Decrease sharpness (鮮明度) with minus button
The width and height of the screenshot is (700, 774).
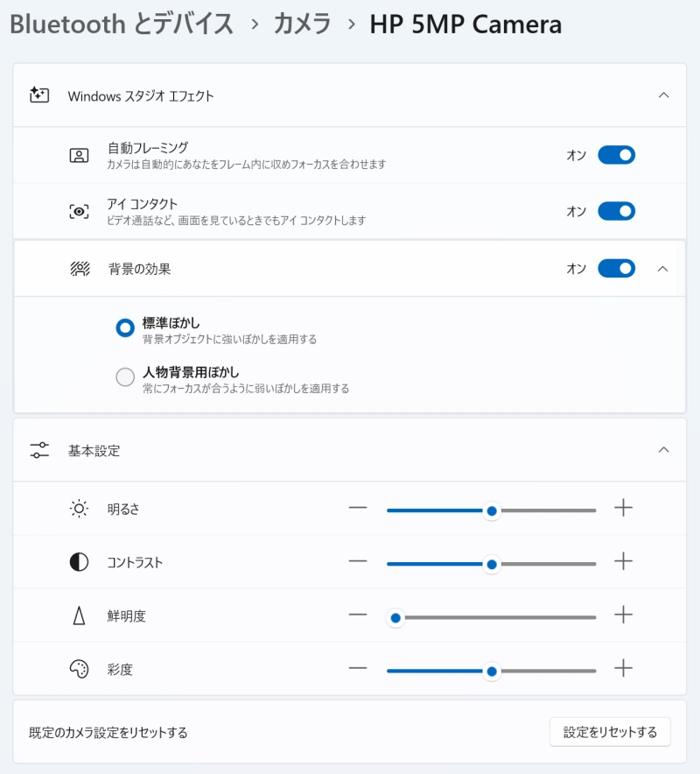[358, 615]
